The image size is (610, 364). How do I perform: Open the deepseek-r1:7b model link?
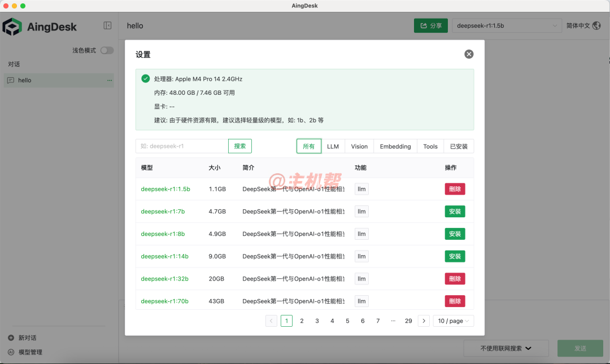163,212
